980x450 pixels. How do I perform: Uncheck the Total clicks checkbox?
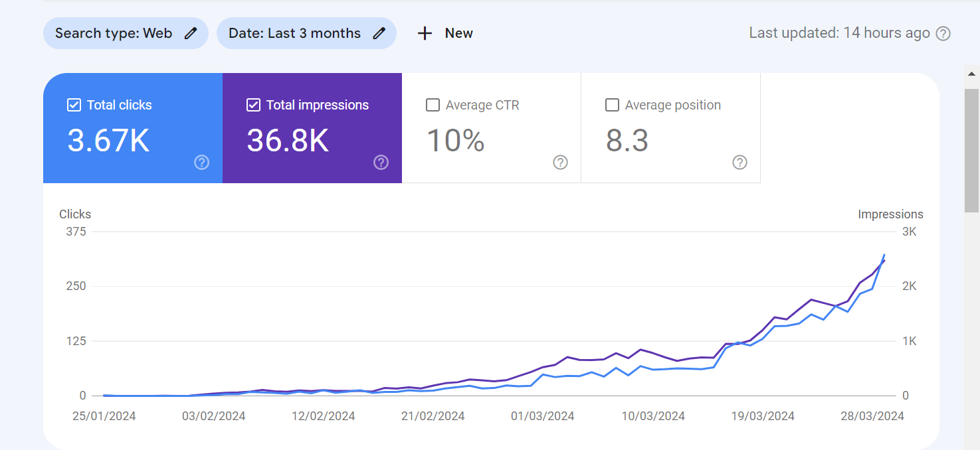tap(74, 105)
